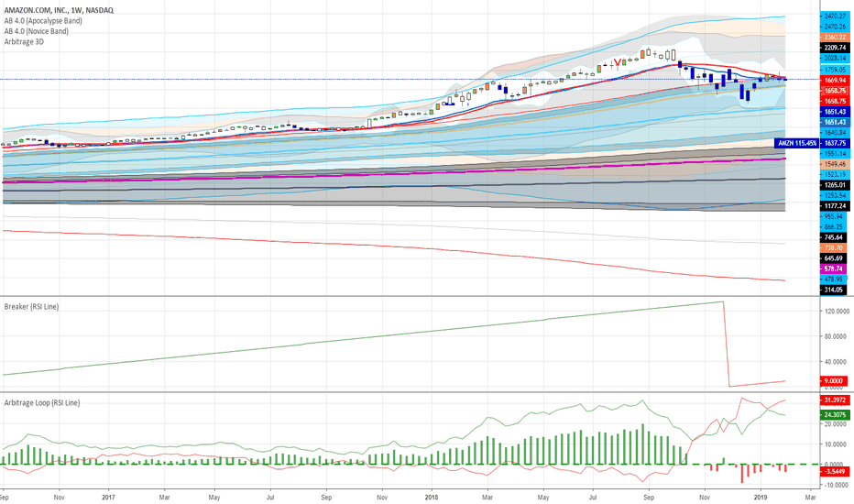Click the green 24.3075 value label

pos(835,414)
